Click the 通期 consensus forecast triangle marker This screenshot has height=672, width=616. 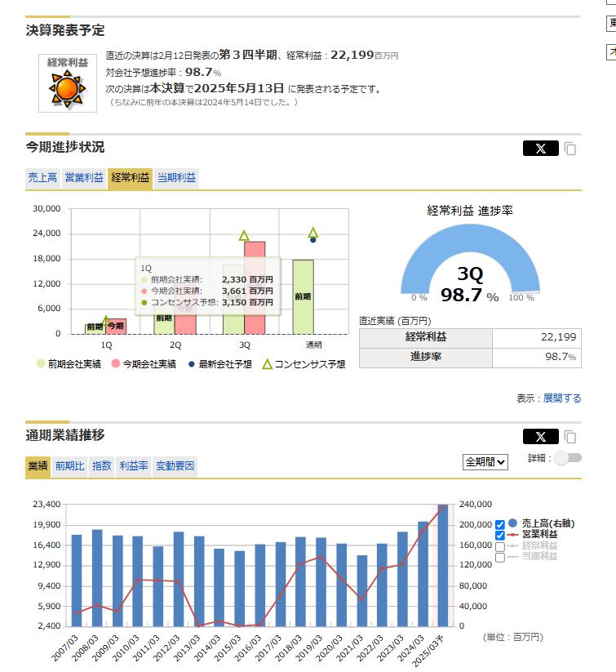point(312,233)
